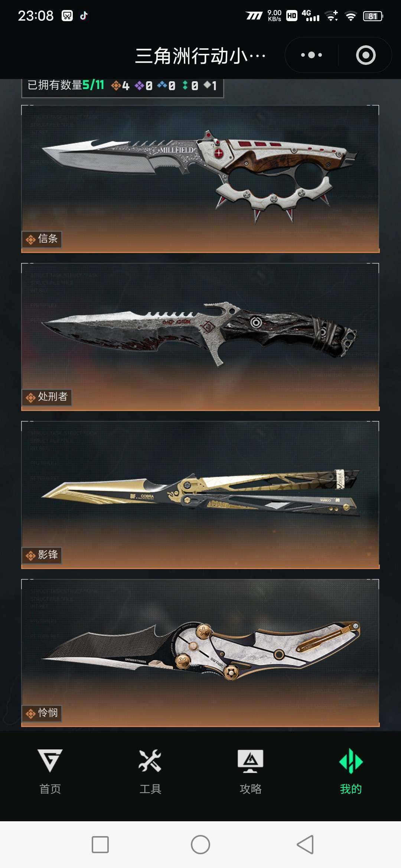
Task: Tap the orange rarity icon showing 4
Action: (116, 86)
